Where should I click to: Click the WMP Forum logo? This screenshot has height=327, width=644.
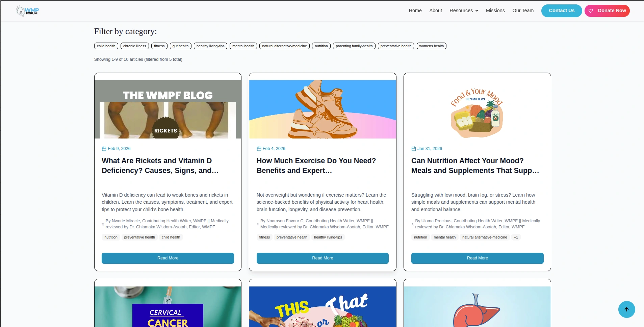click(x=28, y=11)
